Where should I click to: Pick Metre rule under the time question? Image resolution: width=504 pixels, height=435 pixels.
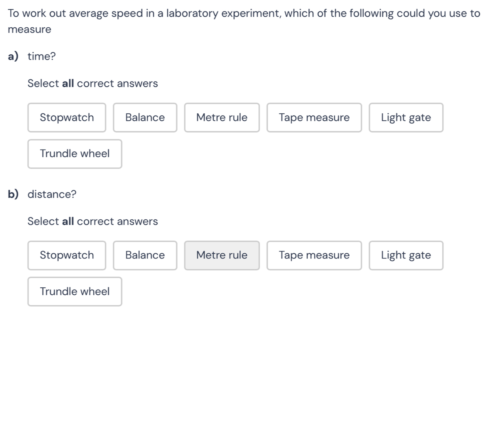(222, 117)
